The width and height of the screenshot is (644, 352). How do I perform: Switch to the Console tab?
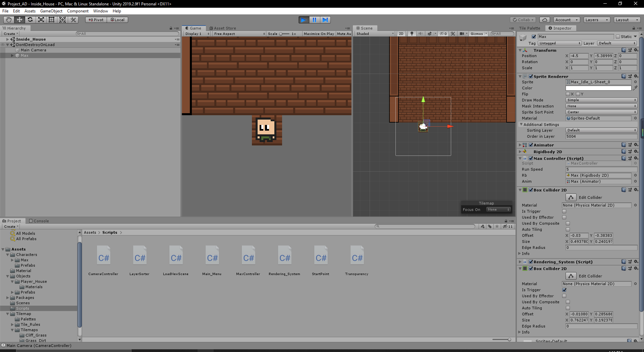pyautogui.click(x=39, y=221)
